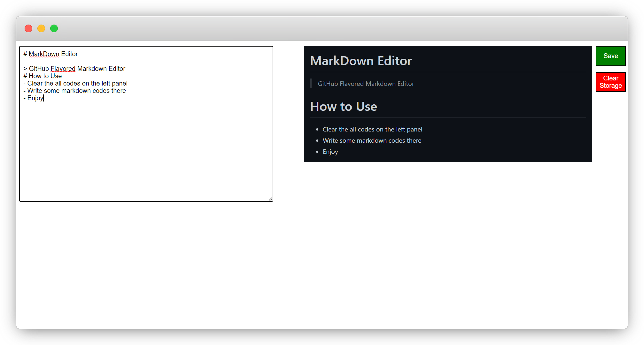Click empty area inside the markdown textarea
644x345 pixels.
146,150
